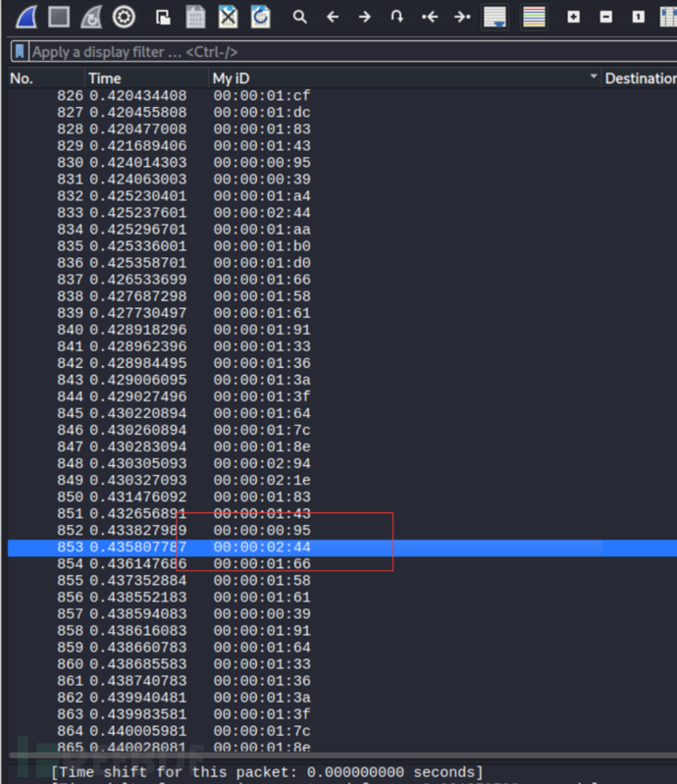Select packet 846 with ID 00:00:01:7c
This screenshot has width=677, height=784.
coord(342,430)
